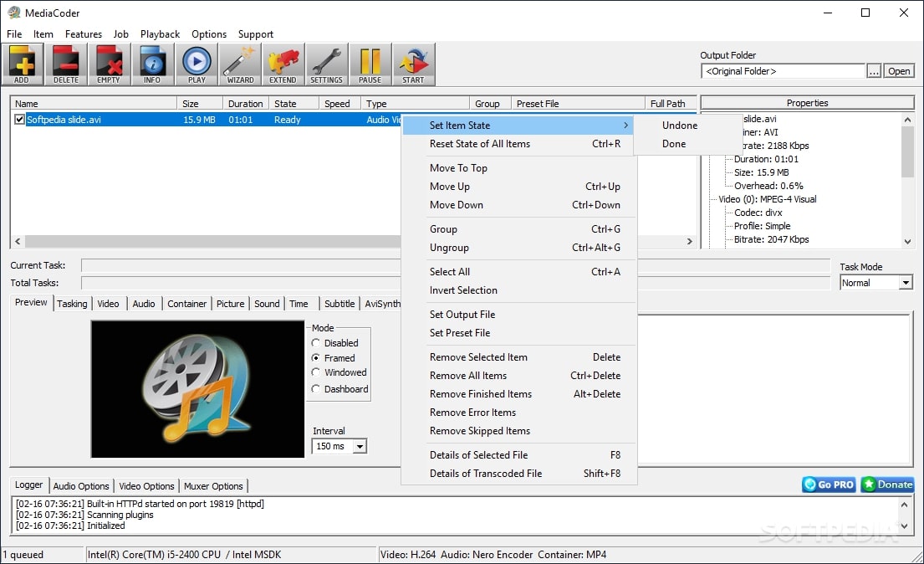
Task: Switch to the Container tab
Action: point(186,303)
